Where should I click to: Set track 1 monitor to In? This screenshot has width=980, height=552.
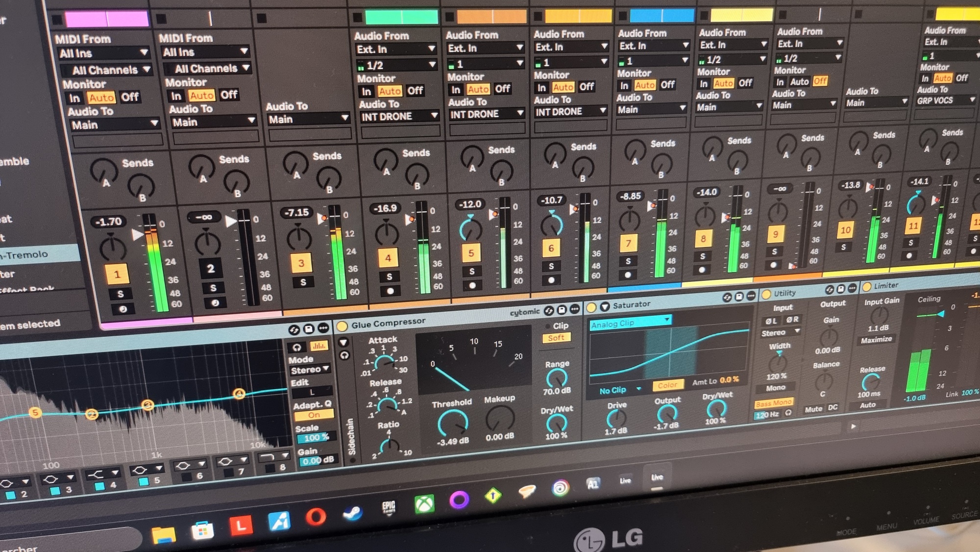point(74,99)
